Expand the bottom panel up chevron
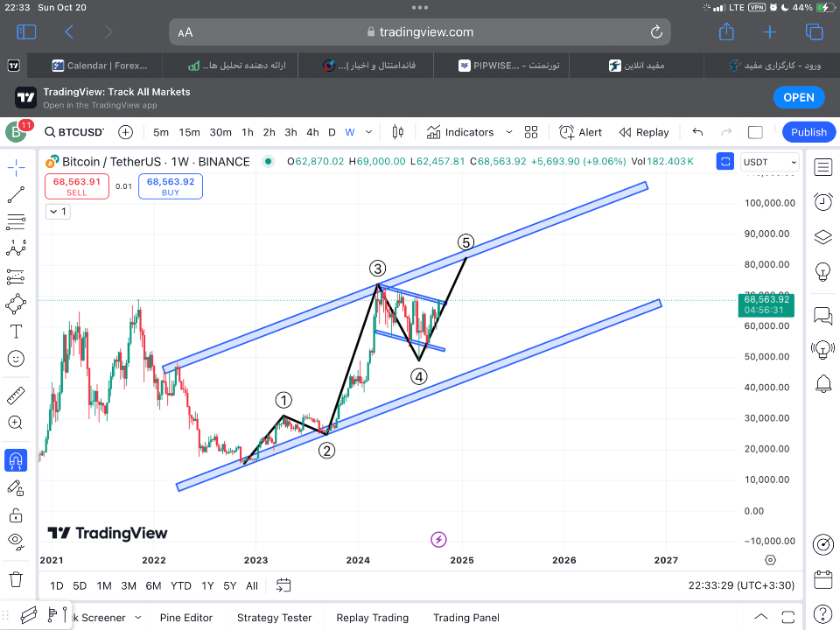Screen dimensions: 840x630 pyautogui.click(x=760, y=616)
